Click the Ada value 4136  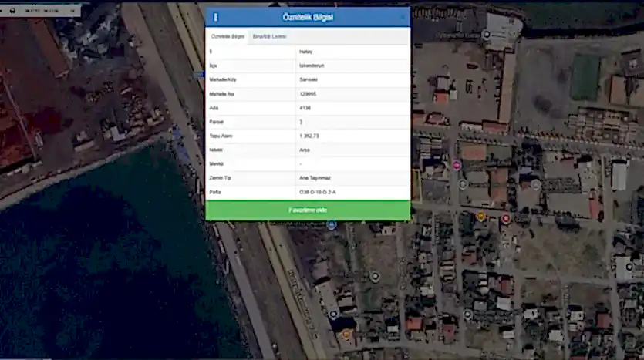click(306, 108)
